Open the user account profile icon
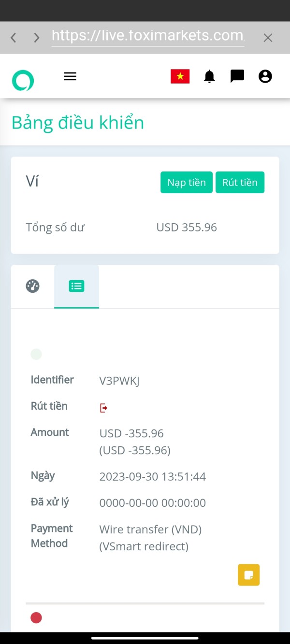This screenshot has width=290, height=644. pos(265,76)
